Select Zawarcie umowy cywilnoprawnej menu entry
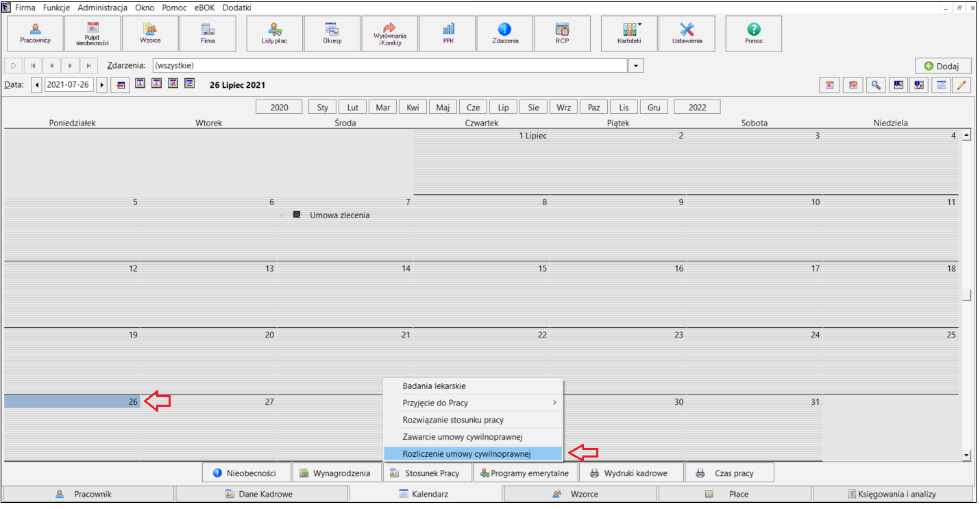The image size is (980, 509). (473, 436)
